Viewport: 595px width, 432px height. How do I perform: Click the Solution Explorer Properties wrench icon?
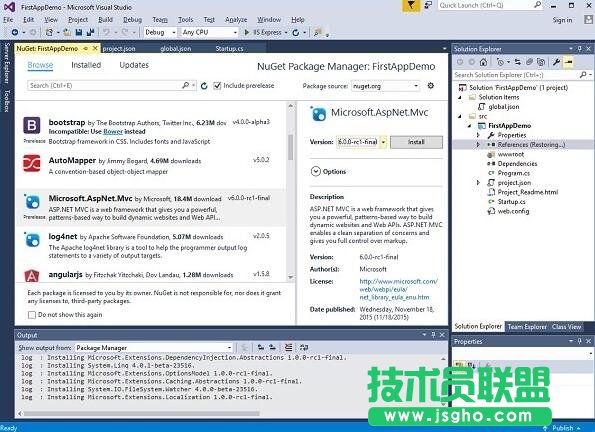pyautogui.click(x=556, y=61)
